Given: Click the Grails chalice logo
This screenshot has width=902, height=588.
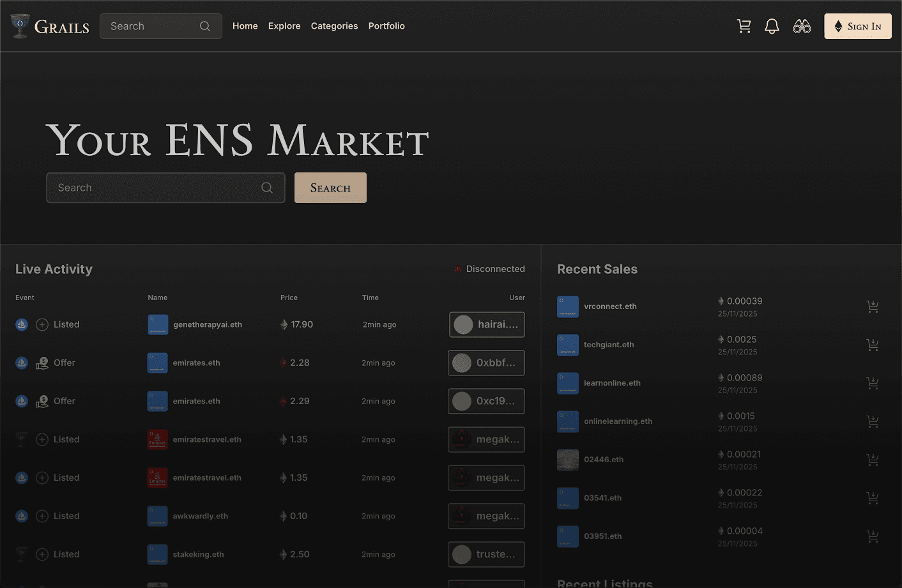Looking at the screenshot, I should tap(19, 26).
